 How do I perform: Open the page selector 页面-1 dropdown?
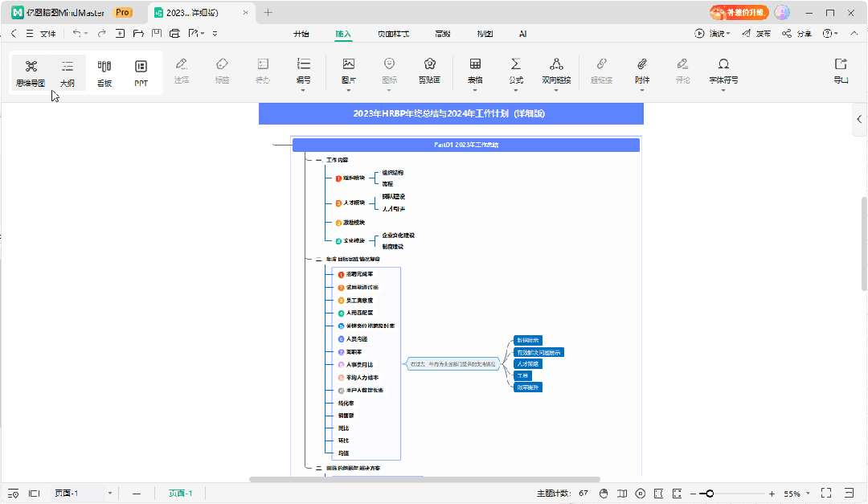click(109, 493)
